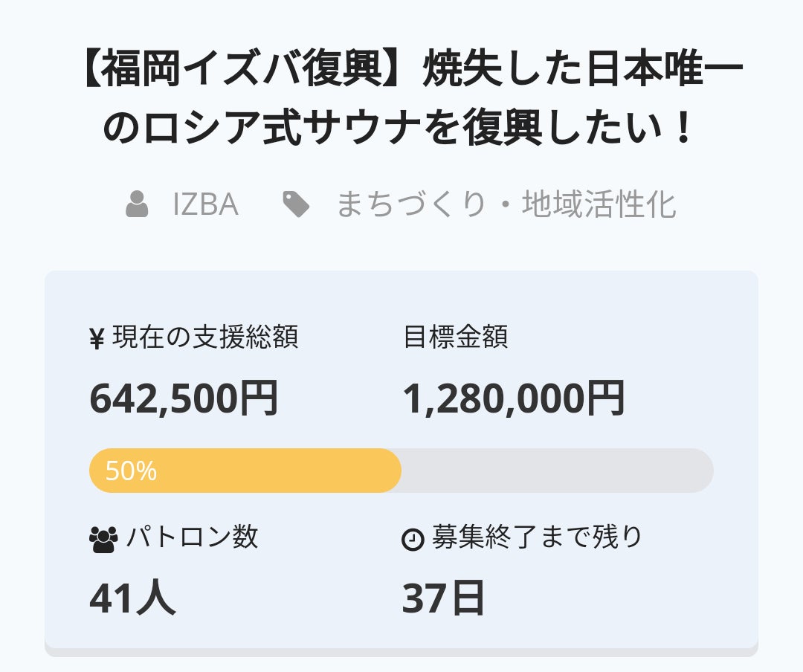This screenshot has width=803, height=672.
Task: Open the まちづくり・地域活性化 category link
Action: (506, 204)
